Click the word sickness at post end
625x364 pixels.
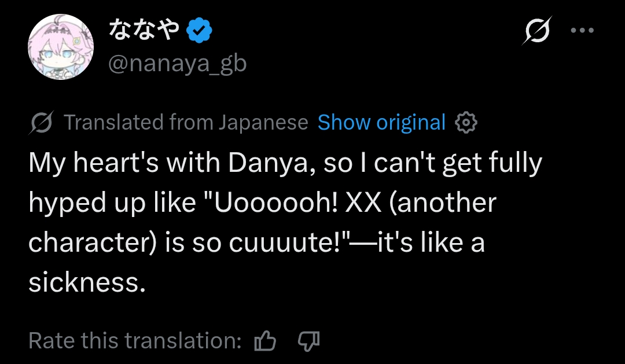coord(87,282)
